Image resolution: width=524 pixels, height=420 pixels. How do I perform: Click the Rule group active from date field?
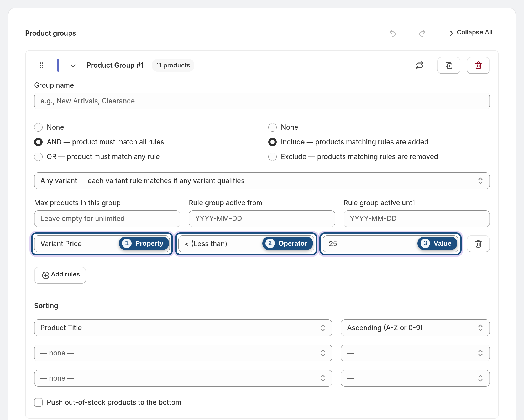(262, 219)
